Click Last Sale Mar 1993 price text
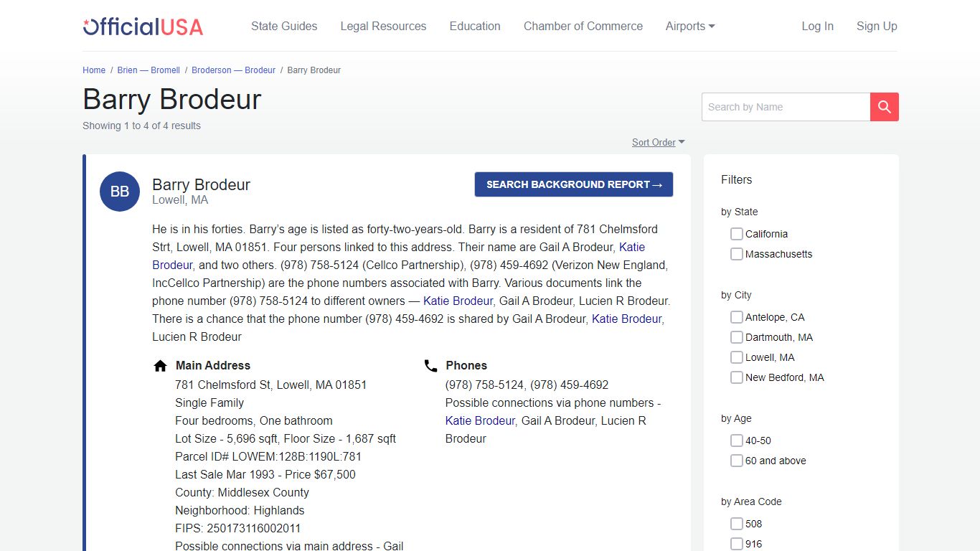 (265, 474)
